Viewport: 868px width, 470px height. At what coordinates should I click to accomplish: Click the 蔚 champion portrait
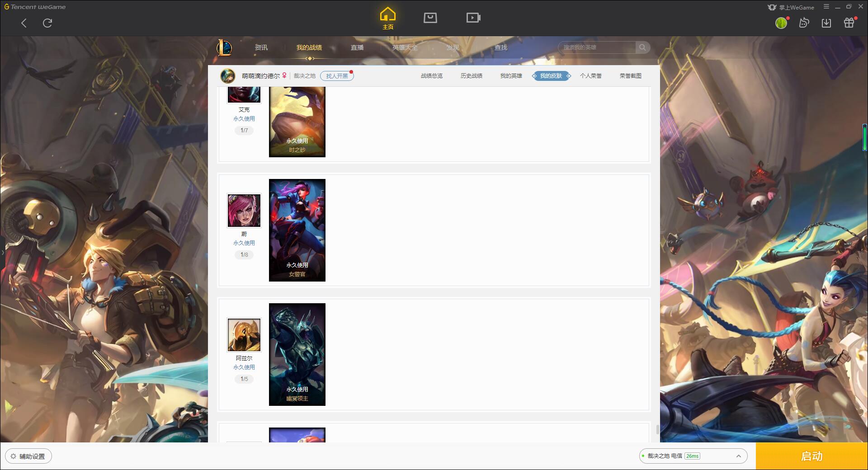click(x=244, y=211)
